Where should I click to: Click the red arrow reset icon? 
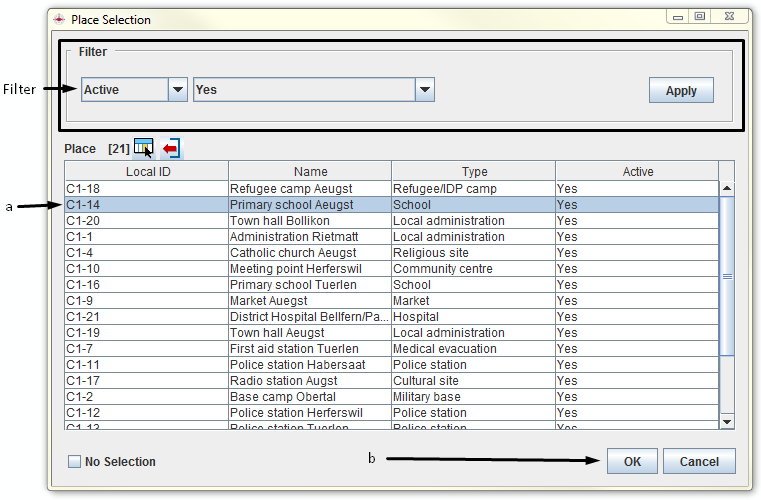(x=171, y=148)
